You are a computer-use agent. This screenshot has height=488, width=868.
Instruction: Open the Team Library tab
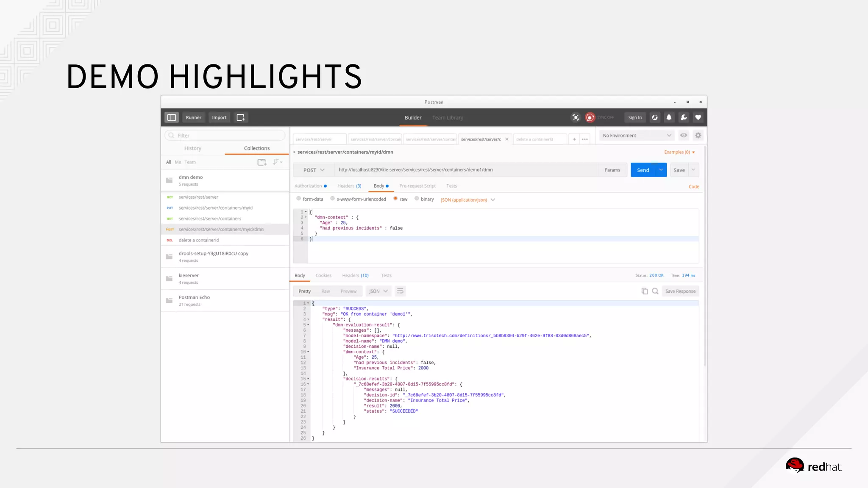[448, 118]
